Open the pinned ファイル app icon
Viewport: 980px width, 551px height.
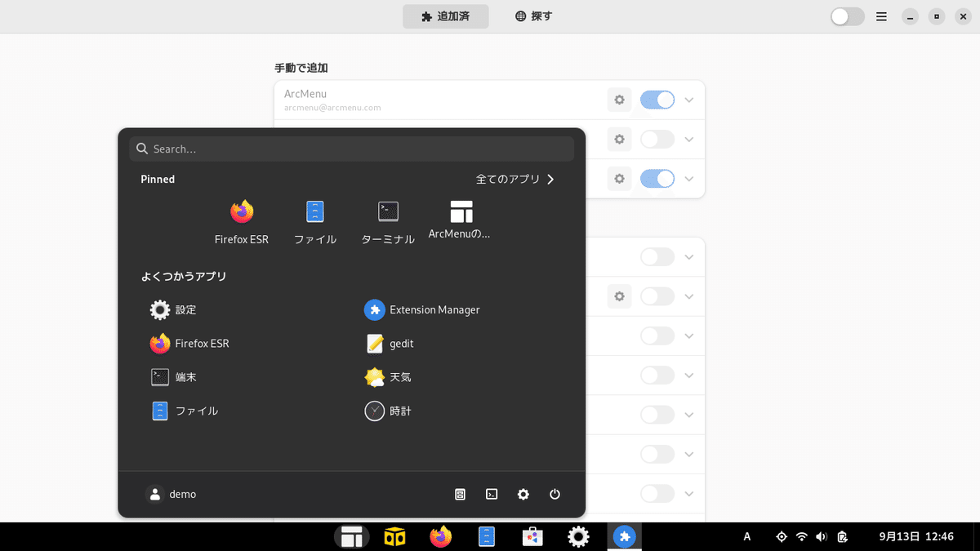coord(315,222)
